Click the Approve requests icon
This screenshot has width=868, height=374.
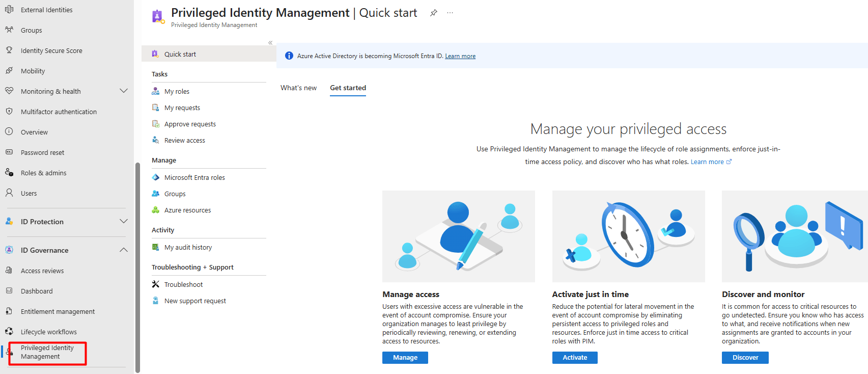[156, 124]
